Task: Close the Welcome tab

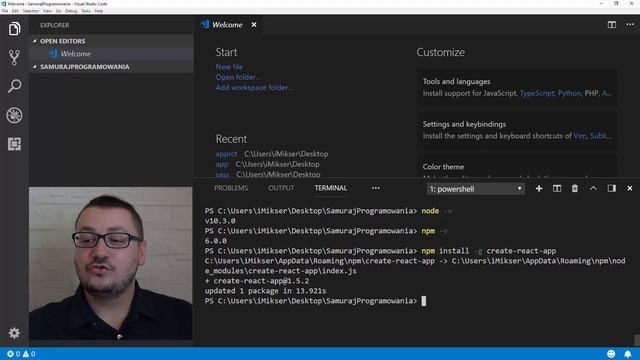Action: point(254,25)
